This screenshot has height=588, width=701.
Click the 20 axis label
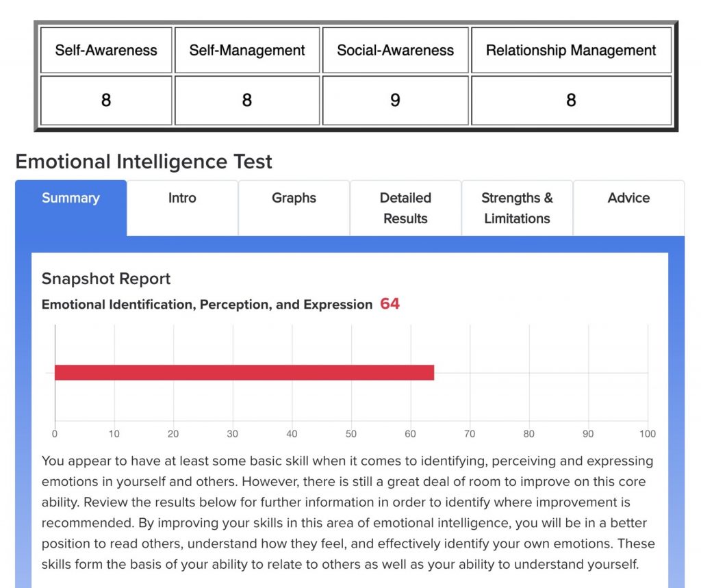pyautogui.click(x=173, y=434)
